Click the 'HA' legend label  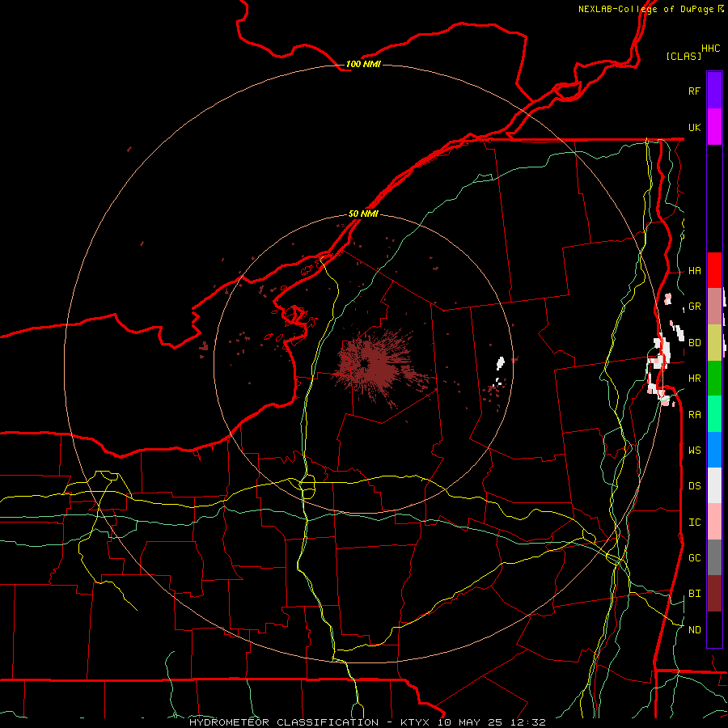pyautogui.click(x=694, y=271)
